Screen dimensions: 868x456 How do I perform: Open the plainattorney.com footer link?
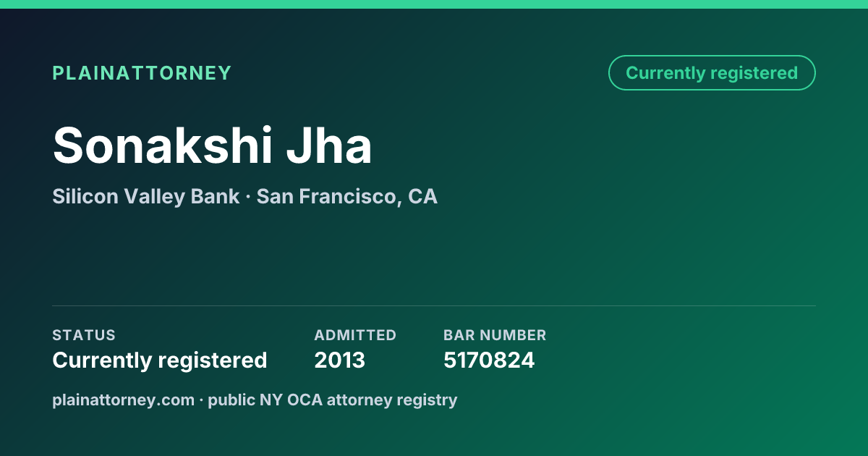tap(123, 400)
